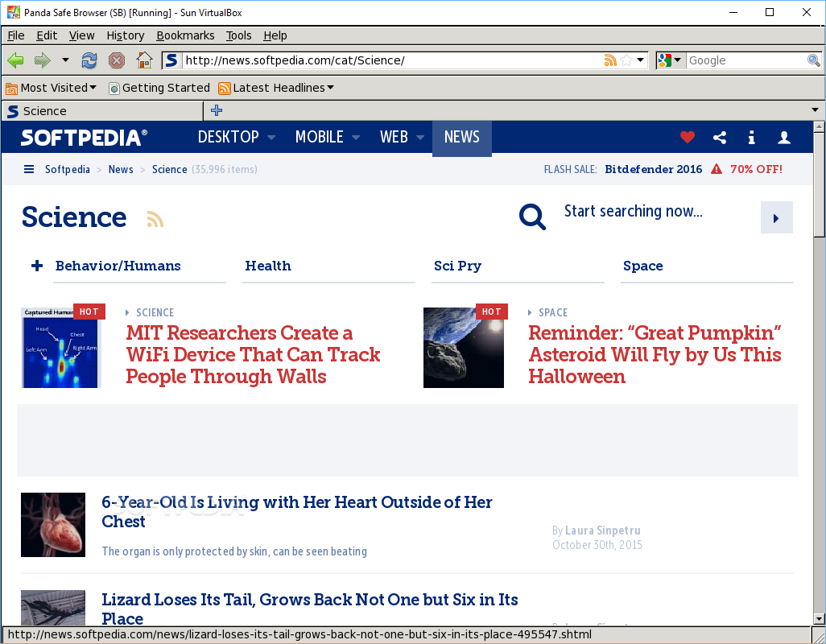Screen dimensions: 826x644
Task: Go back with the green back arrow
Action: pos(16,60)
